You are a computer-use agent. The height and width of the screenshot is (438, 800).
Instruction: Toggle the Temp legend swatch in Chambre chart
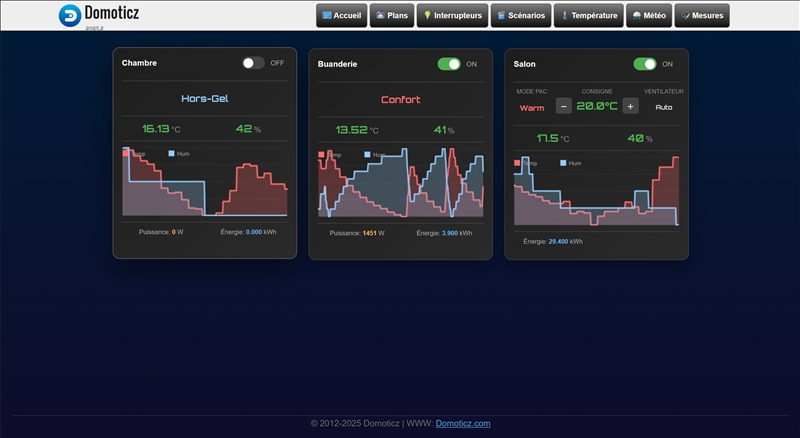[x=126, y=153]
